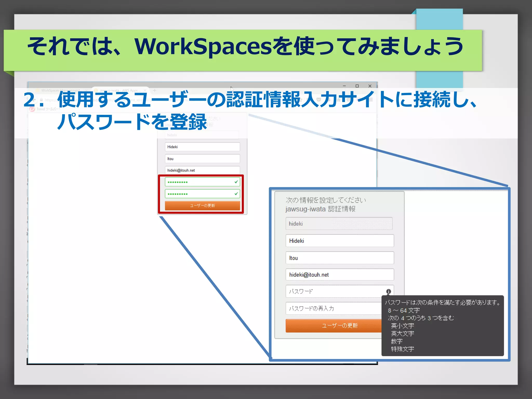Click heading '次の情報を設定してください' in enlarged form

click(x=326, y=200)
